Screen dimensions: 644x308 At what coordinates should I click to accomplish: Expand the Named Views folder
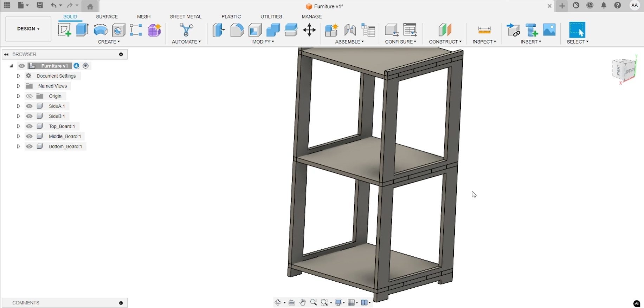[19, 86]
